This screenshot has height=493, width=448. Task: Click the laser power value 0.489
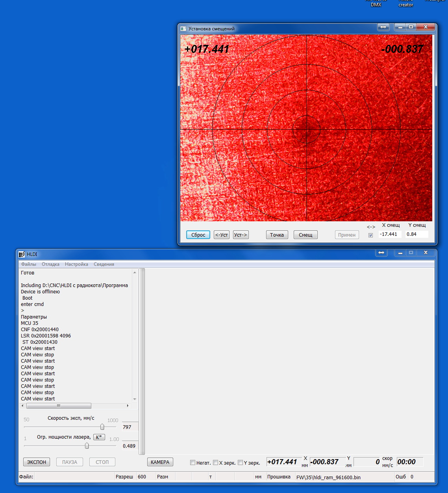130,446
